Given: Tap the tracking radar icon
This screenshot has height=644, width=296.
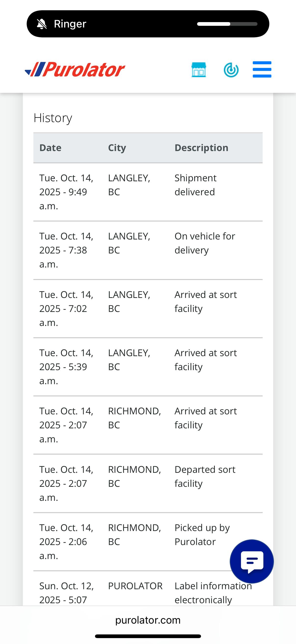Looking at the screenshot, I should [x=231, y=70].
